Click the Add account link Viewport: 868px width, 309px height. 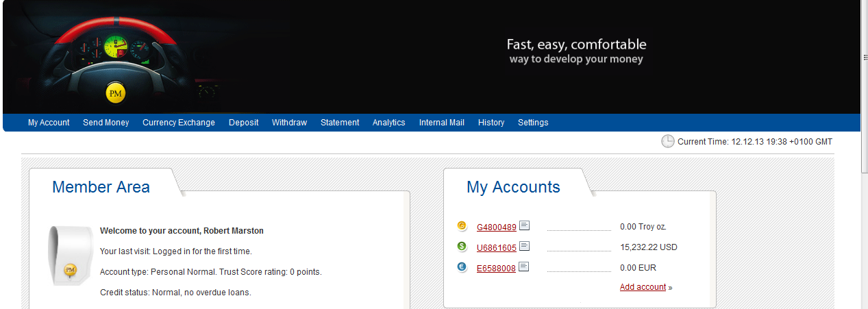tap(643, 287)
